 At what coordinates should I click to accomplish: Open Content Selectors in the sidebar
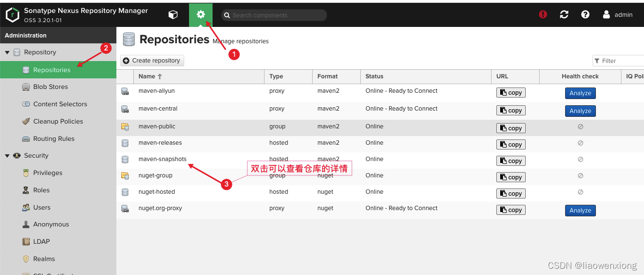click(58, 104)
